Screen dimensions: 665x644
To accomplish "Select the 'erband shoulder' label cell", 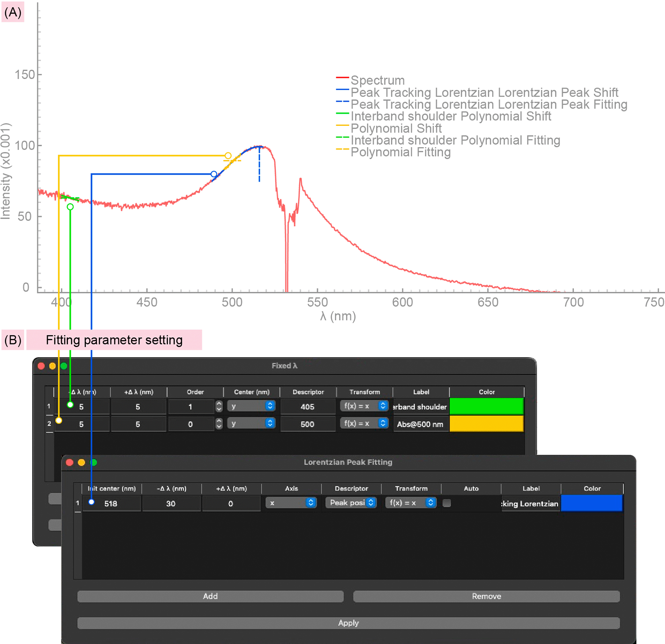I will 421,407.
